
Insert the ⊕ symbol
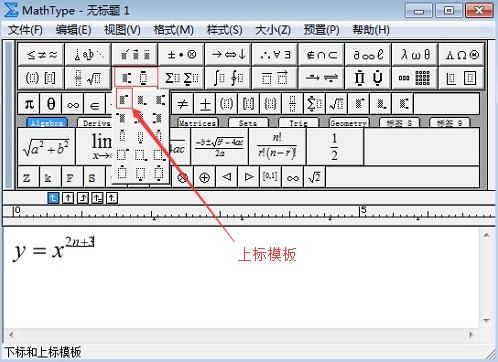coord(204,177)
